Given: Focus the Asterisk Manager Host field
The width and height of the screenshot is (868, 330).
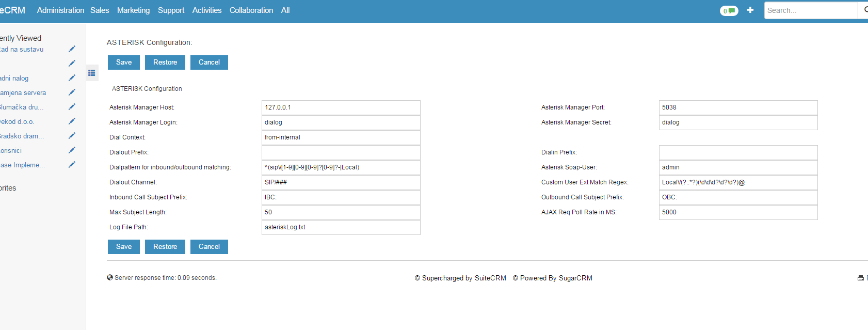Looking at the screenshot, I should pyautogui.click(x=341, y=107).
